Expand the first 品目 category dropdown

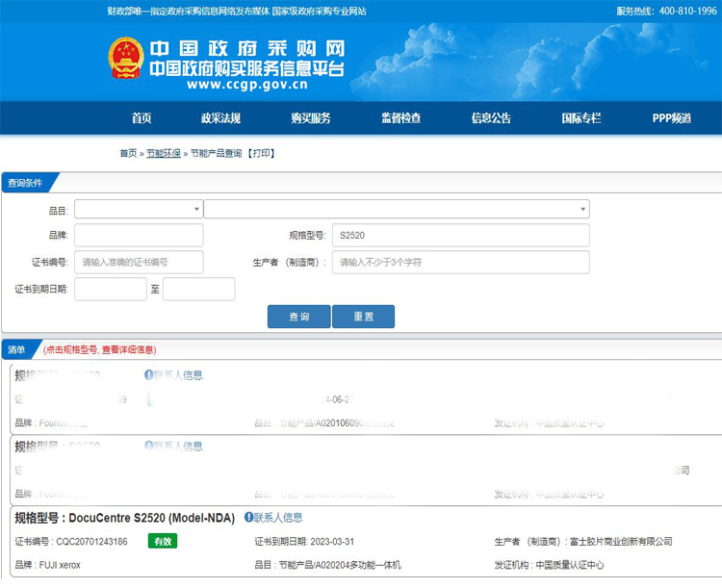coord(139,209)
